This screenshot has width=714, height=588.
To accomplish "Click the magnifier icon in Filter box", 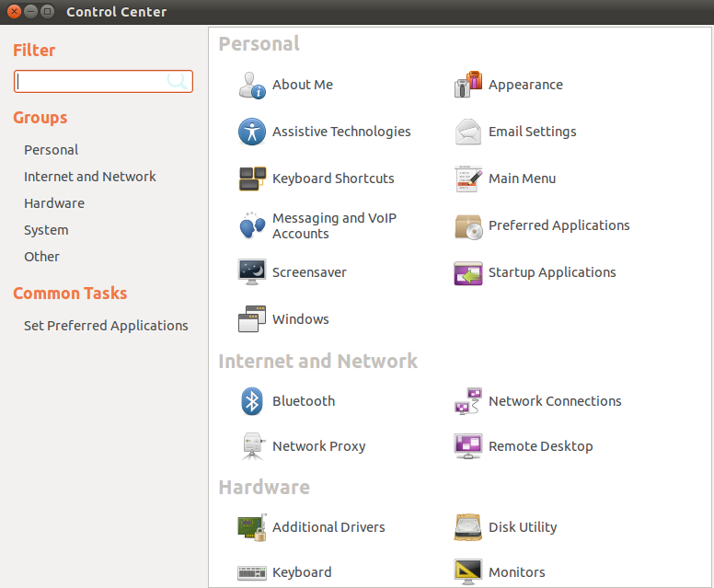I will pos(177,81).
